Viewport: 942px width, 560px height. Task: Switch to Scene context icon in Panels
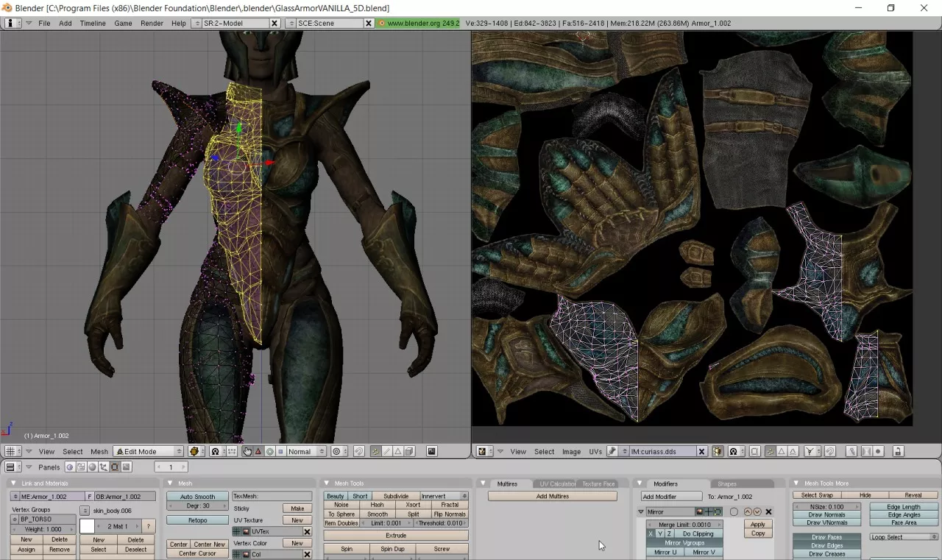pyautogui.click(x=126, y=467)
